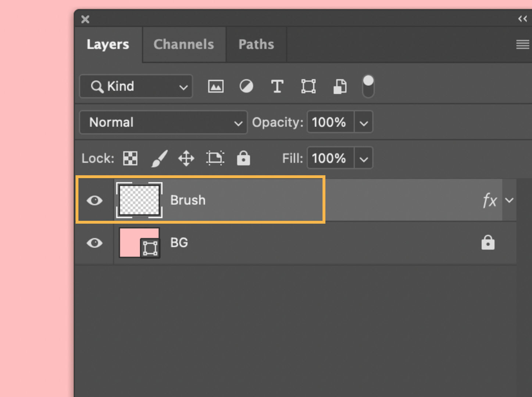This screenshot has width=532, height=397.
Task: Open the Normal blend mode dropdown
Action: click(163, 122)
